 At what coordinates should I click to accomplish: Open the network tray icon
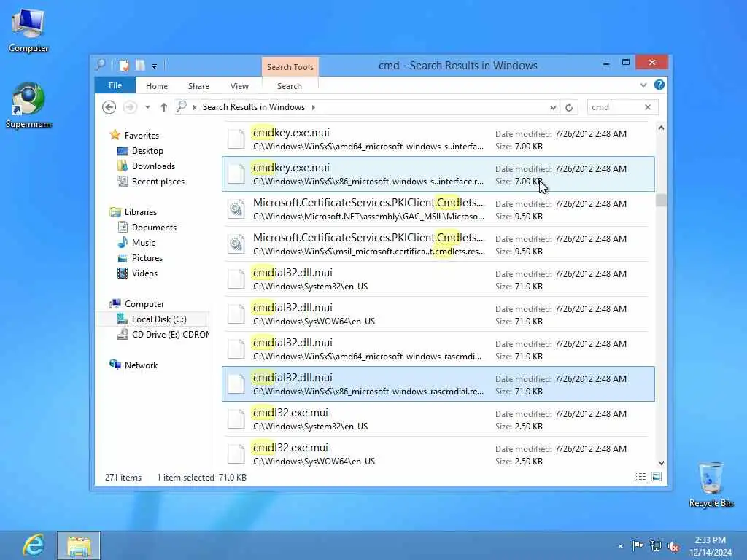click(656, 546)
